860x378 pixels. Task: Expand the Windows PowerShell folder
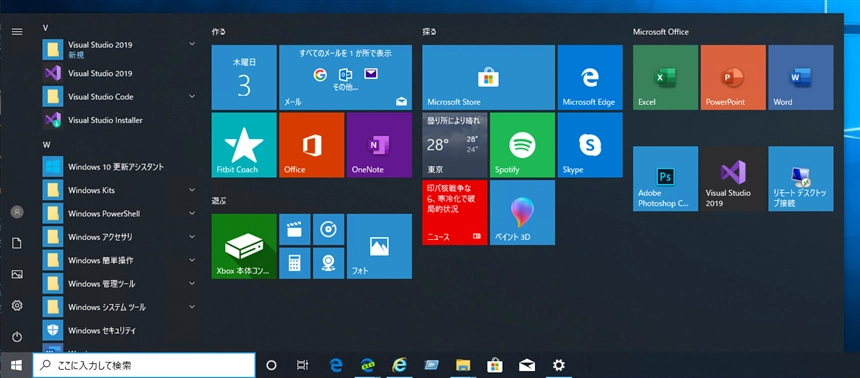point(121,213)
